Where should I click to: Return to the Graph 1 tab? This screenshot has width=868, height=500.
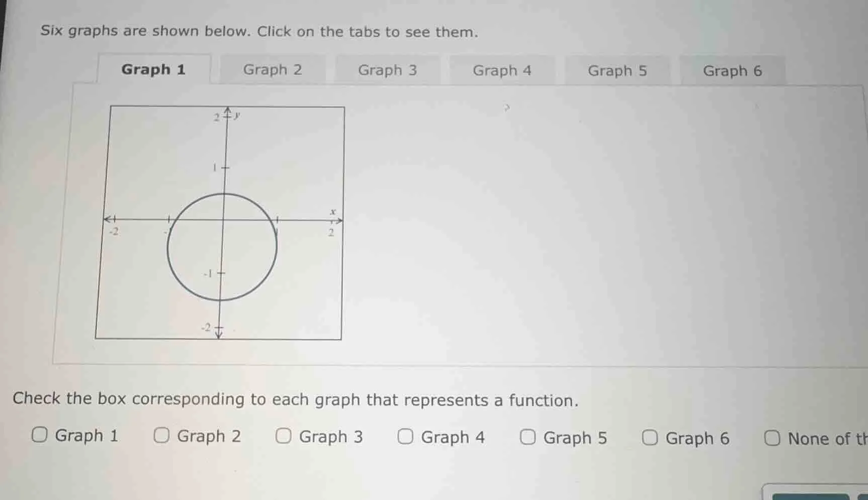[154, 70]
